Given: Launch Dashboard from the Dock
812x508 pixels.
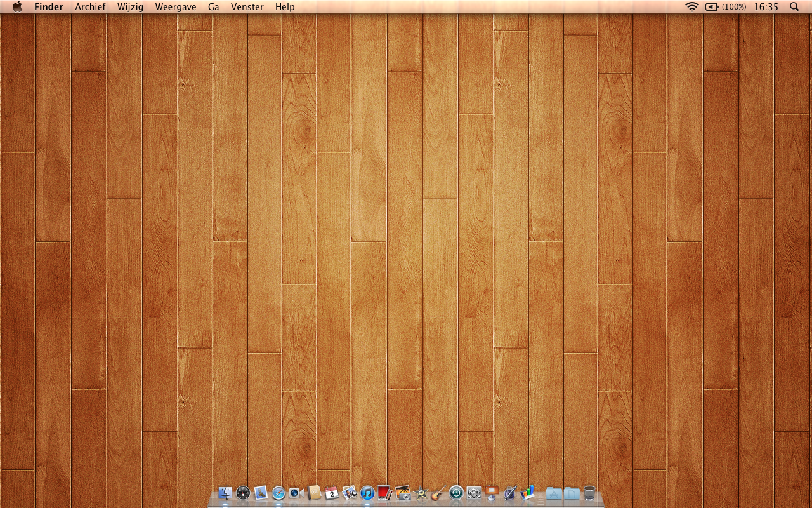Looking at the screenshot, I should 243,493.
